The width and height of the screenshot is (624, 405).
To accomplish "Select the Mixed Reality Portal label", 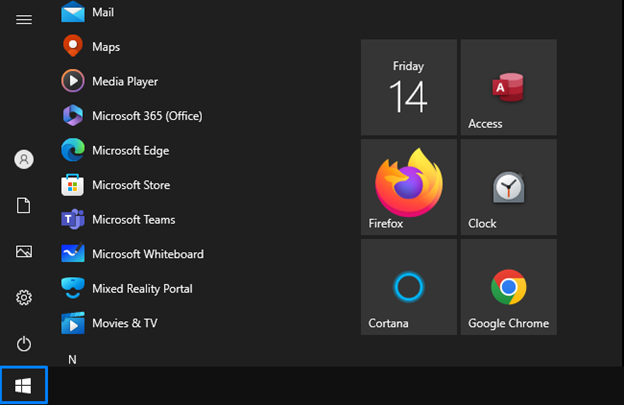I will pos(142,288).
